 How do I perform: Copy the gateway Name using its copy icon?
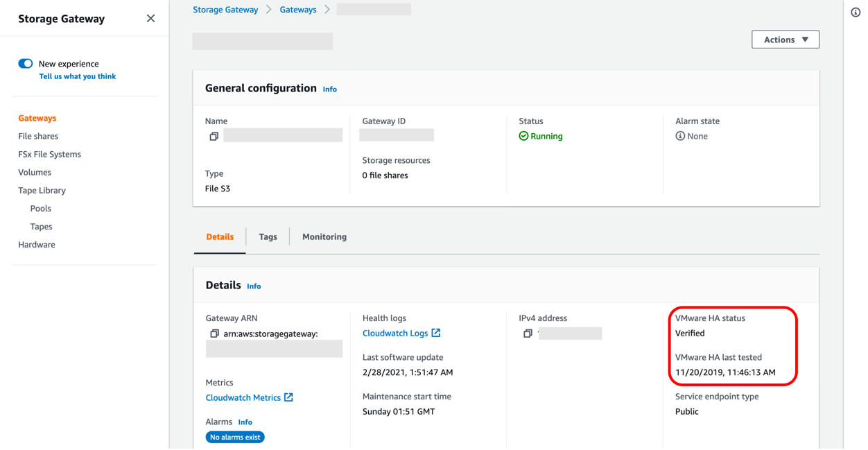[x=214, y=136]
